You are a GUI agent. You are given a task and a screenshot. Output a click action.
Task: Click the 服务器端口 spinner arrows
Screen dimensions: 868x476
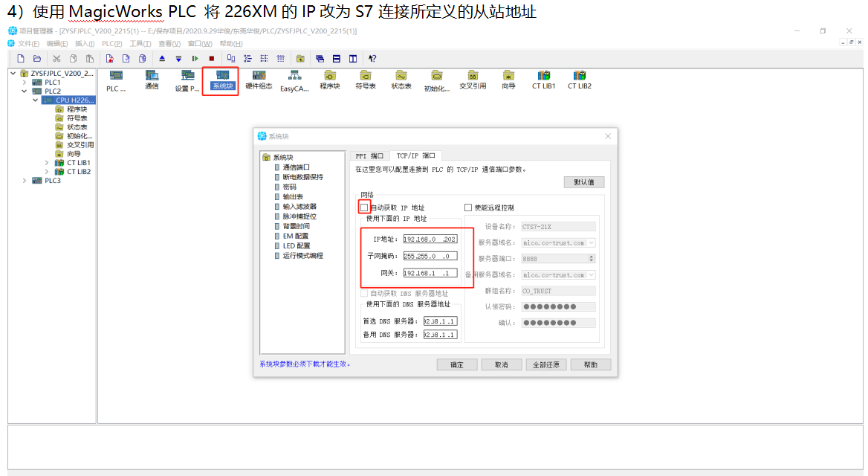[592, 259]
